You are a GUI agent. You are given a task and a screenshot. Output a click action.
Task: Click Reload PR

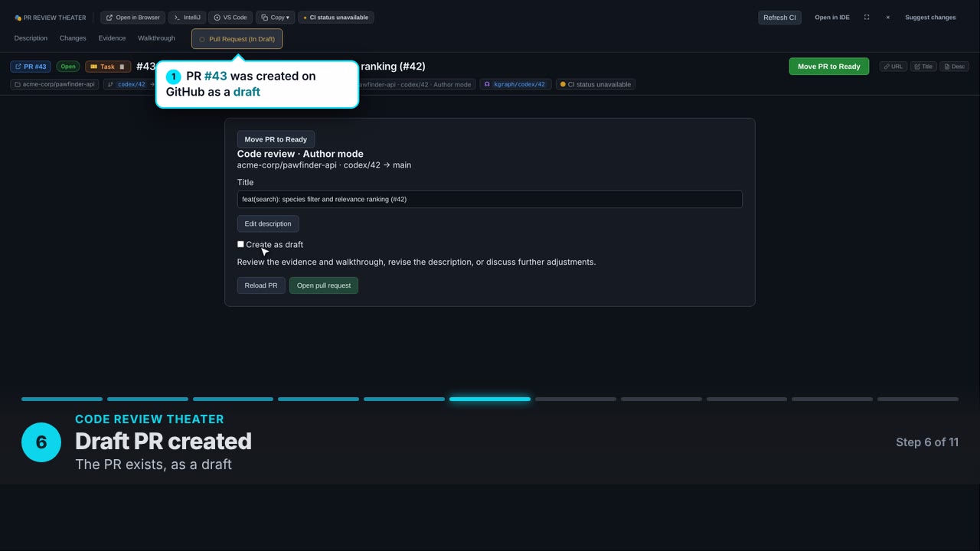tap(261, 285)
